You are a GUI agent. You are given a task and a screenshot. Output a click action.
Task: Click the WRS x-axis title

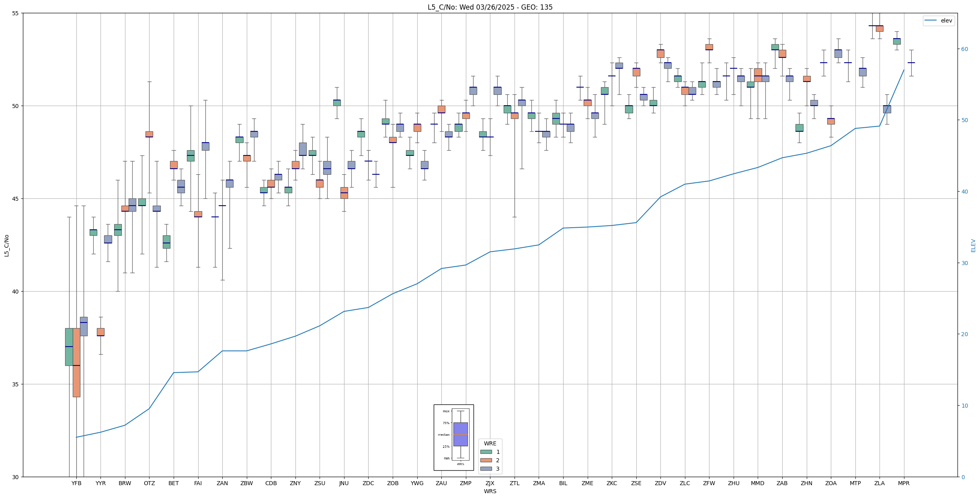tap(490, 491)
